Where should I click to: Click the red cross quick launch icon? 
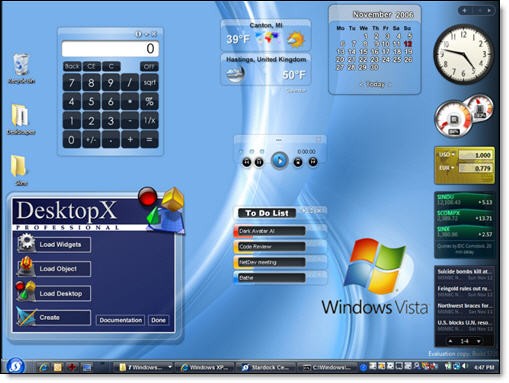[x=72, y=367]
